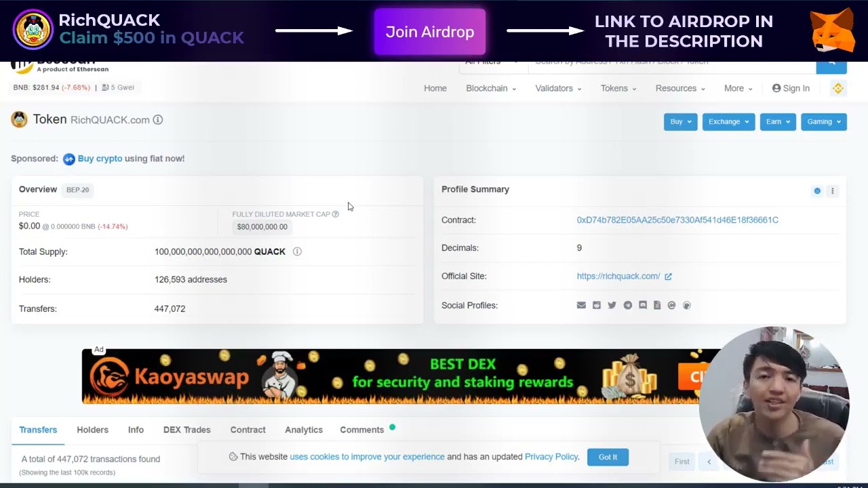
Task: Expand the Resources menu
Action: click(680, 88)
